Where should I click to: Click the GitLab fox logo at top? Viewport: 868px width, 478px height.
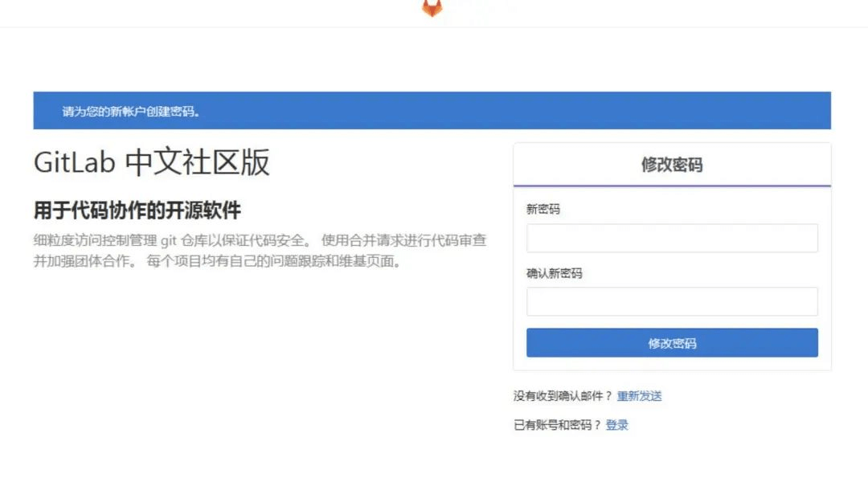pos(432,8)
